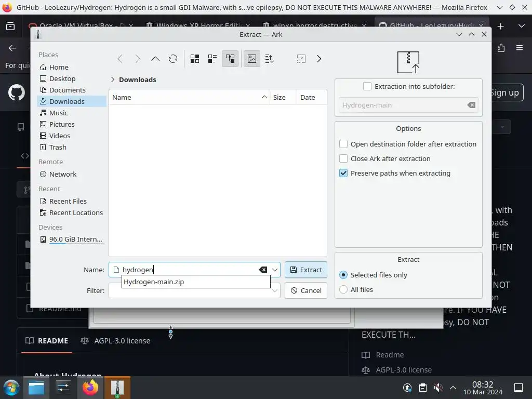Expand the Downloads breadcrumb chevron
532x399 pixels.
(113, 79)
